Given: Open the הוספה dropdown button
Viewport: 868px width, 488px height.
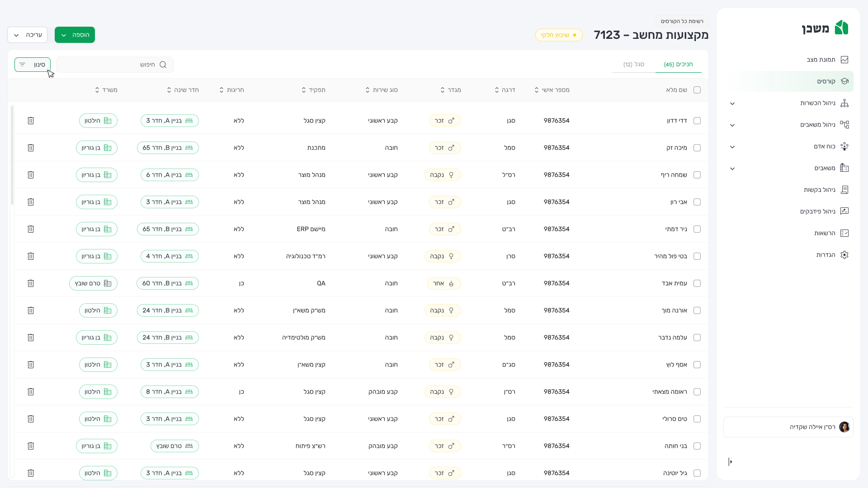Looking at the screenshot, I should coord(75,35).
